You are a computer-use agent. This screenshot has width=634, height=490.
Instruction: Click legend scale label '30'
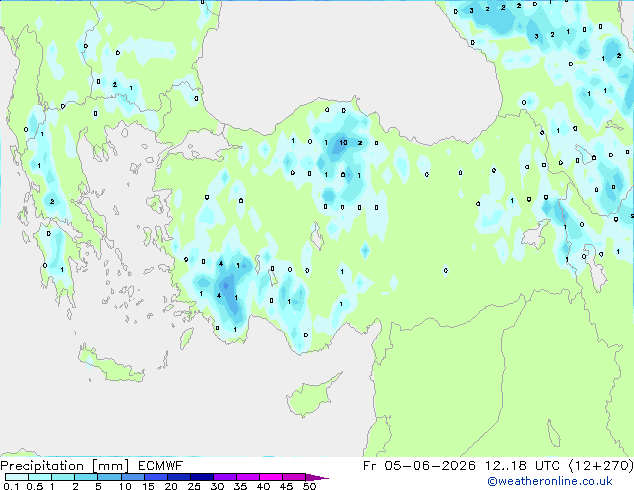point(217,486)
